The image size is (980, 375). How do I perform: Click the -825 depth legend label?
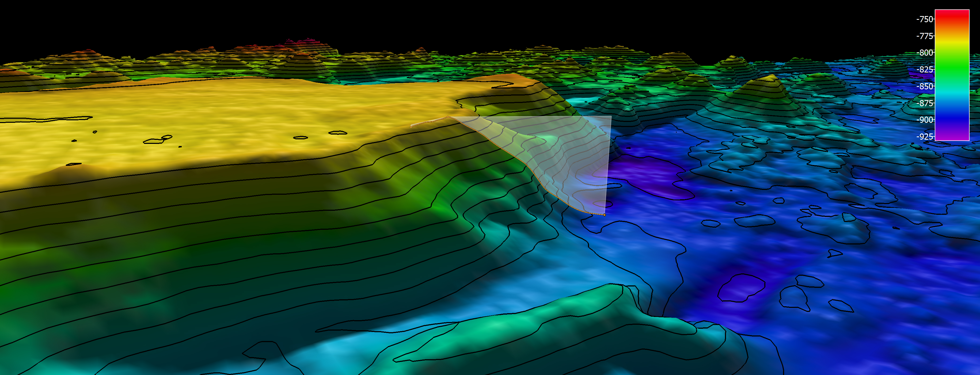(x=924, y=69)
